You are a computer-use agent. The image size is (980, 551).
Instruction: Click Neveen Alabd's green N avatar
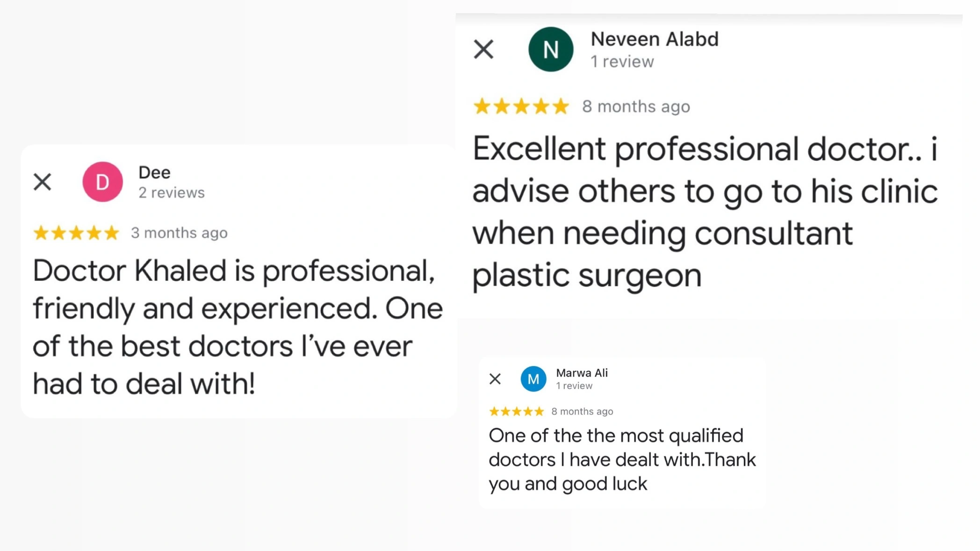(551, 49)
